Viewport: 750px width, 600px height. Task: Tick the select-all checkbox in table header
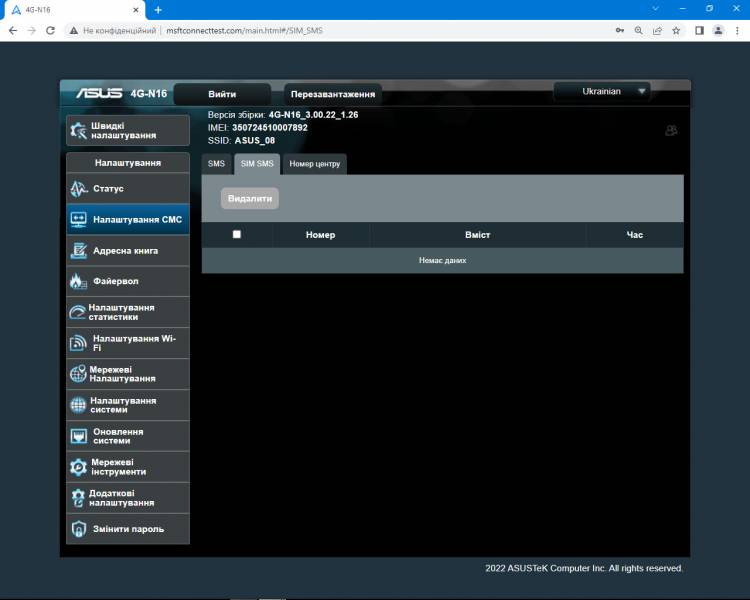237,234
